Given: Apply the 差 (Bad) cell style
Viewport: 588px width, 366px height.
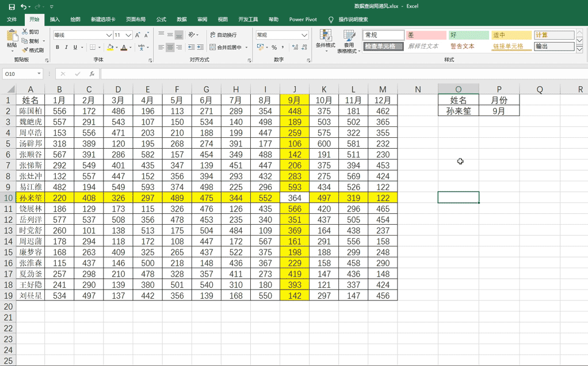Looking at the screenshot, I should point(426,35).
